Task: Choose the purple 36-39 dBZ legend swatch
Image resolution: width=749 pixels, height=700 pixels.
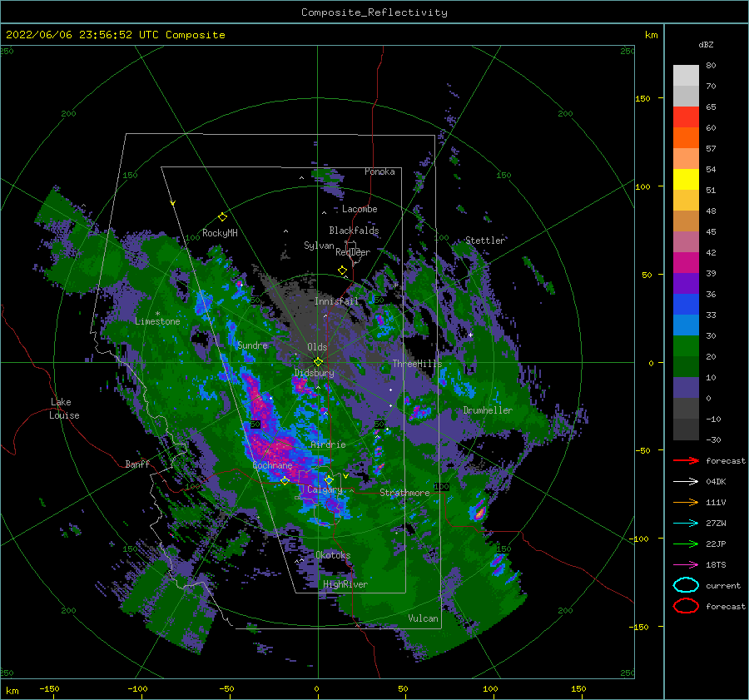Action: tap(686, 284)
